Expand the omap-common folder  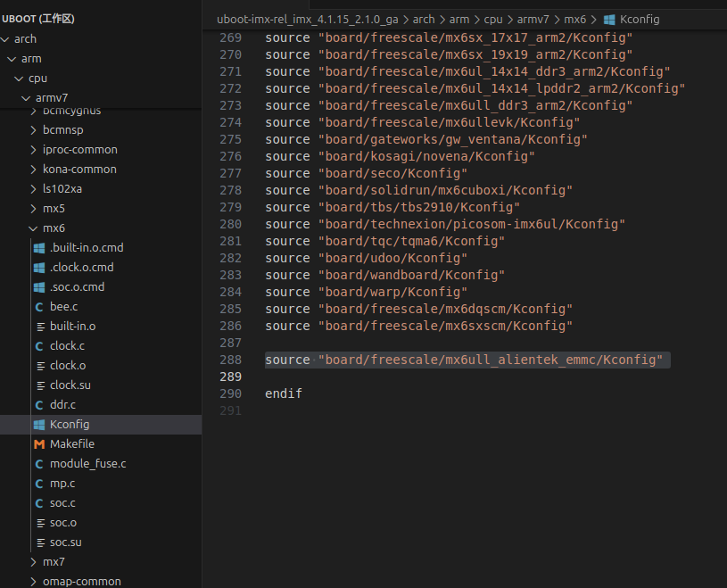click(33, 582)
